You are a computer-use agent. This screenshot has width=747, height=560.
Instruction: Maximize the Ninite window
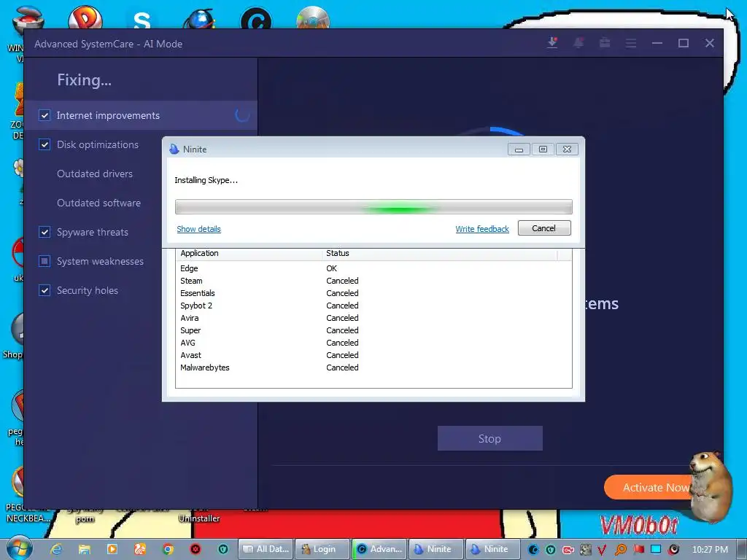[x=543, y=149]
